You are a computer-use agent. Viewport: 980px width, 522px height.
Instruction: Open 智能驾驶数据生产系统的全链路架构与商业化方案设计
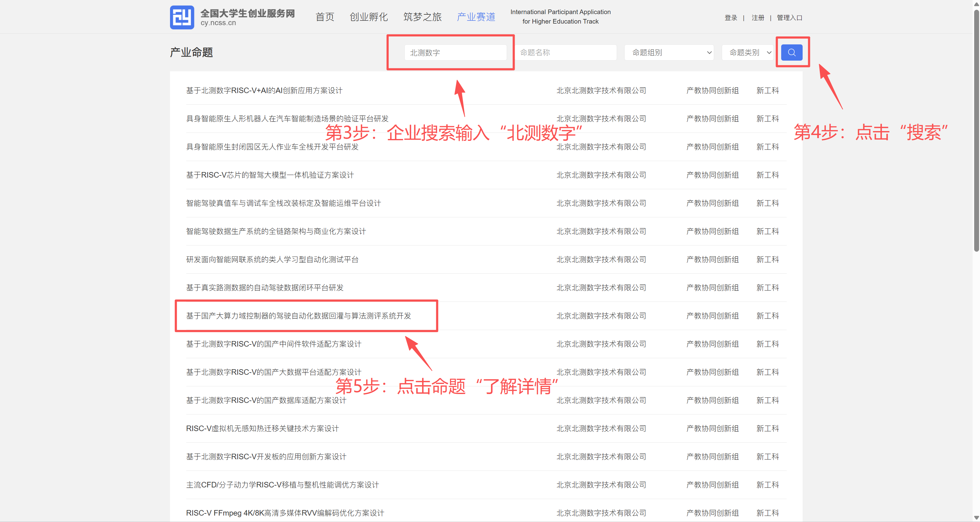tap(276, 231)
